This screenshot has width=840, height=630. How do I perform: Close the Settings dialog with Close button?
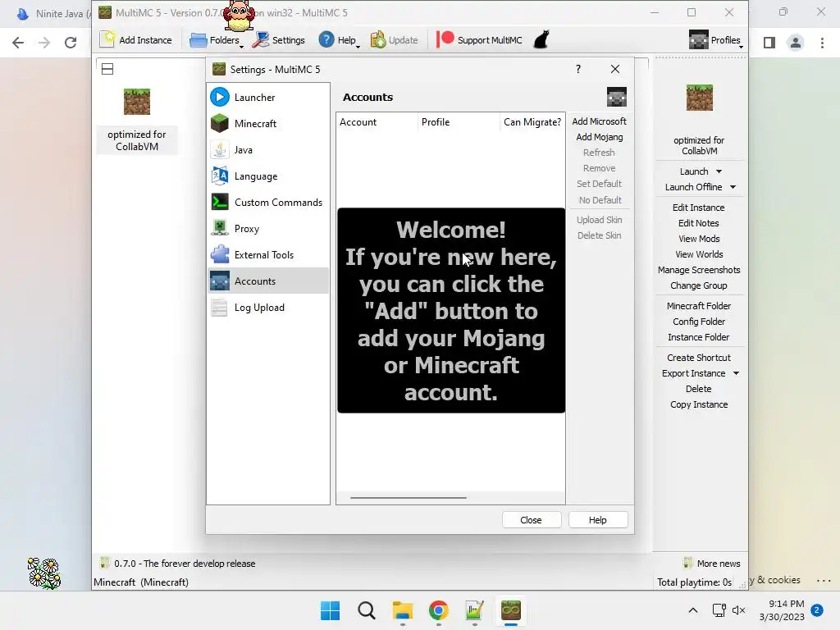(x=531, y=520)
